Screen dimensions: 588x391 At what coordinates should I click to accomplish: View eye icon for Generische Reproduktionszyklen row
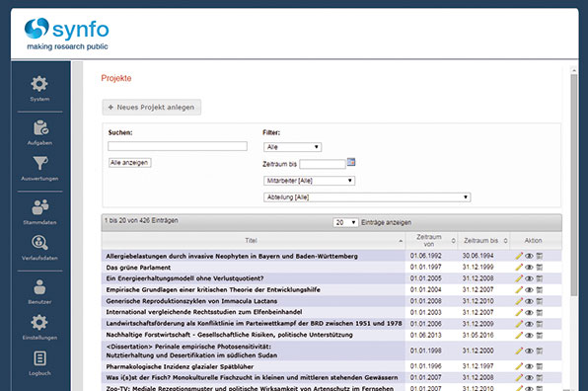529,301
